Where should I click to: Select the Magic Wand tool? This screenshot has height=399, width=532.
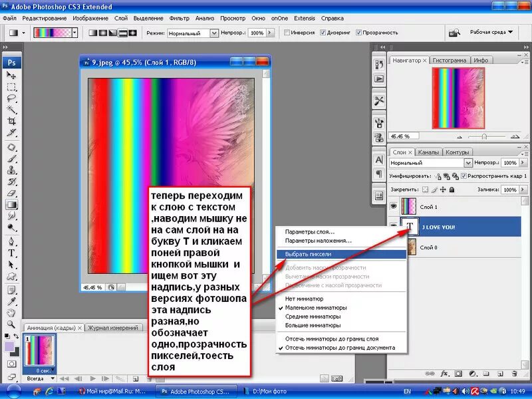tap(11, 110)
